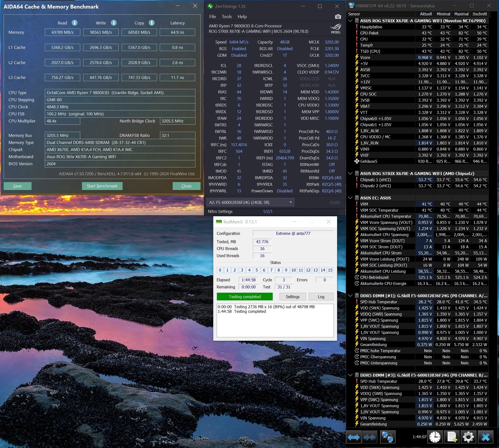Image resolution: width=499 pixels, height=448 pixels.
Task: Click the Start Benchmark button in AIDA64
Action: click(x=102, y=186)
